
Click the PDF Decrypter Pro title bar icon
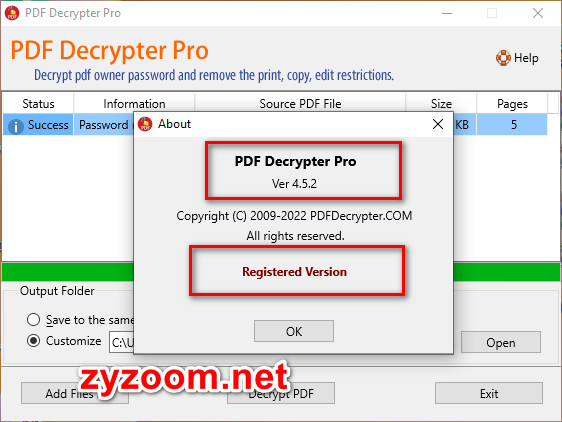tap(12, 13)
